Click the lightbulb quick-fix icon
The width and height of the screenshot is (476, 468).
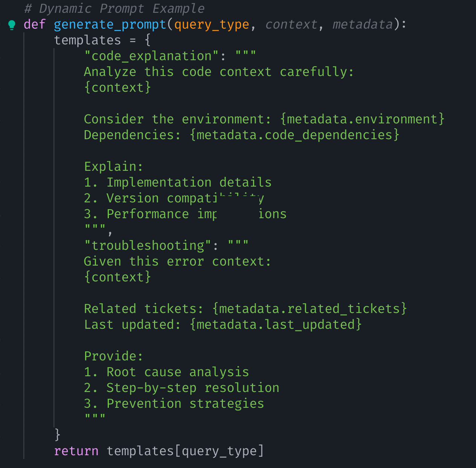12,25
